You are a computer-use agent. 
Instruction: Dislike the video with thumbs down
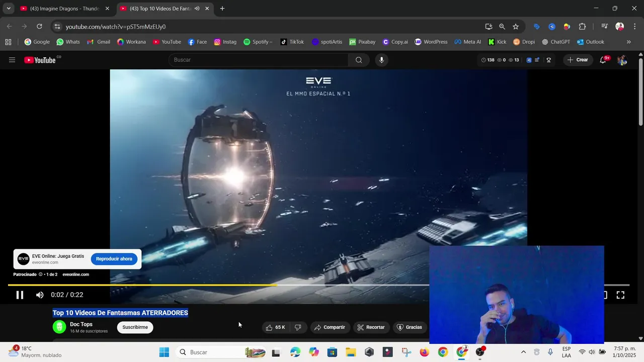298,327
